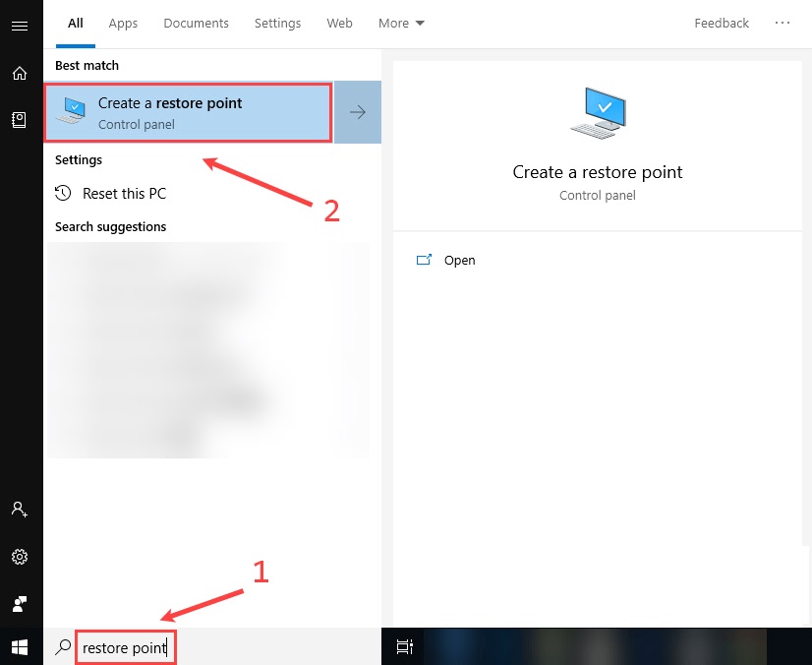Switch to the Settings filter tab
Viewport: 812px width, 665px height.
point(277,24)
